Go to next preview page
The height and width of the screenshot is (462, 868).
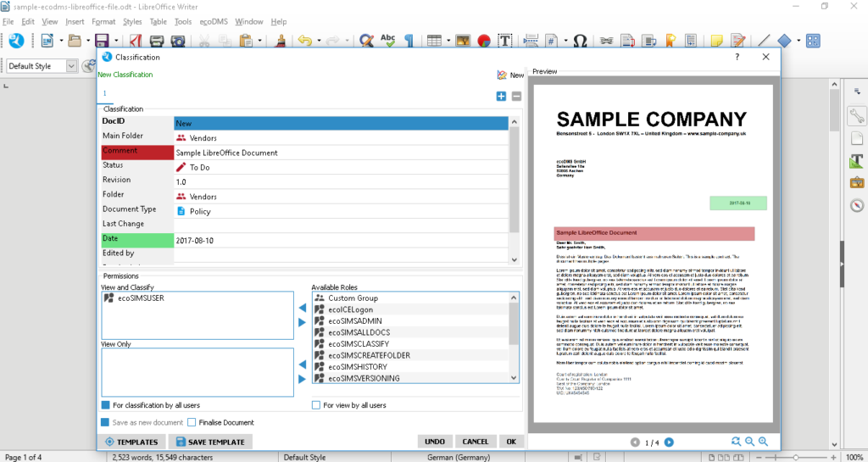click(x=669, y=442)
